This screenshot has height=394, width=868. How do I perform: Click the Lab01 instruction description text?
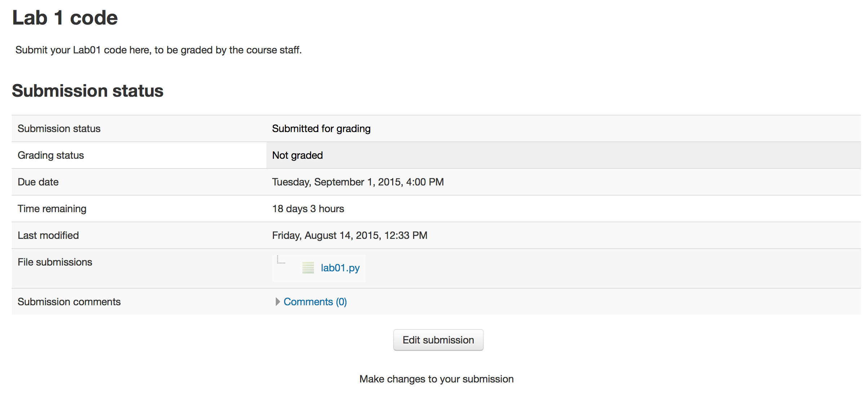pos(159,50)
